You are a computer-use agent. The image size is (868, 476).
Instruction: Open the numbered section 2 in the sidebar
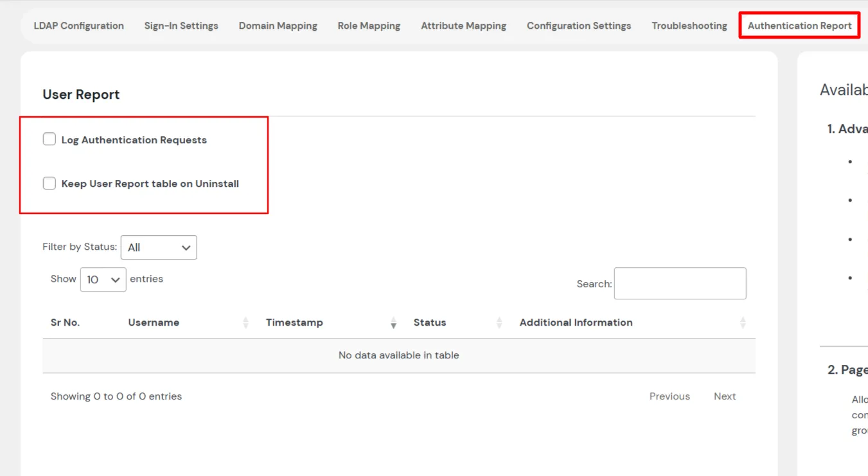[x=851, y=369]
